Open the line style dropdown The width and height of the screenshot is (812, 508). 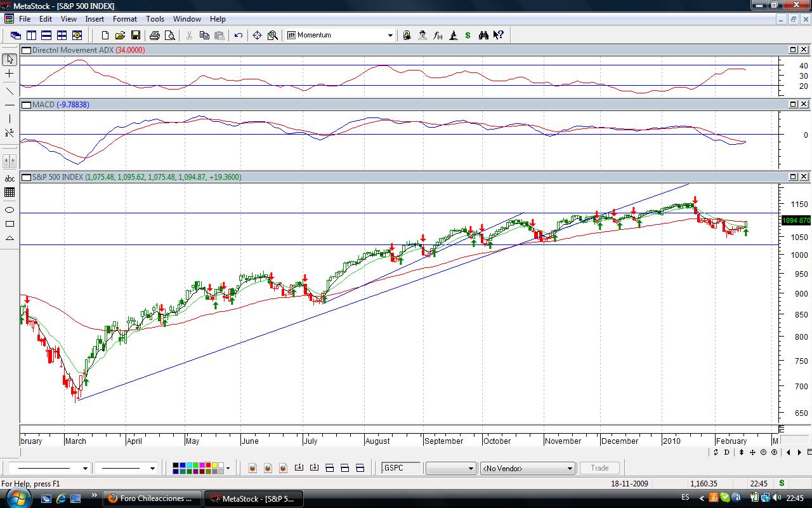[85, 469]
